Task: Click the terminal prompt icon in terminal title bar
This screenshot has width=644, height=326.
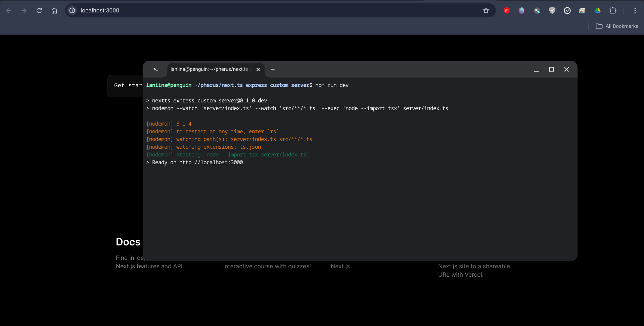Action: 156,69
